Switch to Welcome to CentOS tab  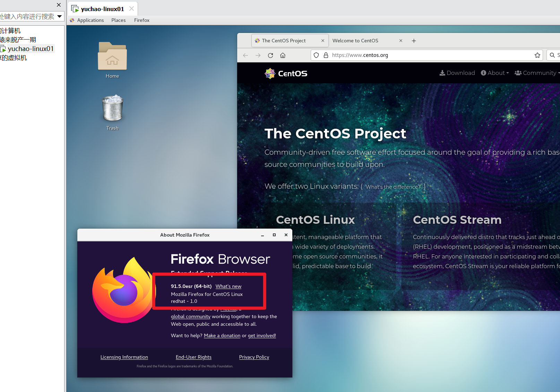click(355, 41)
